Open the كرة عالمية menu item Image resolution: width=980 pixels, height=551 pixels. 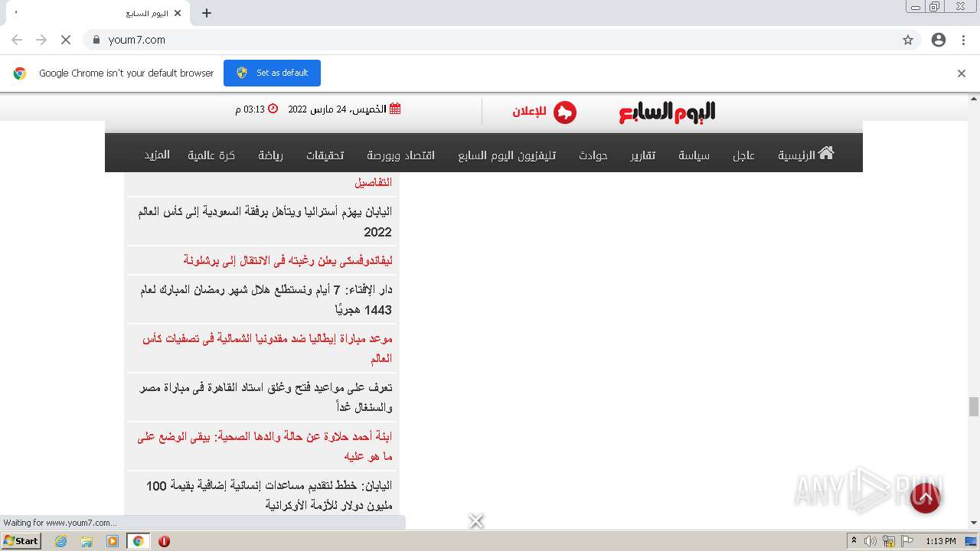(x=211, y=155)
